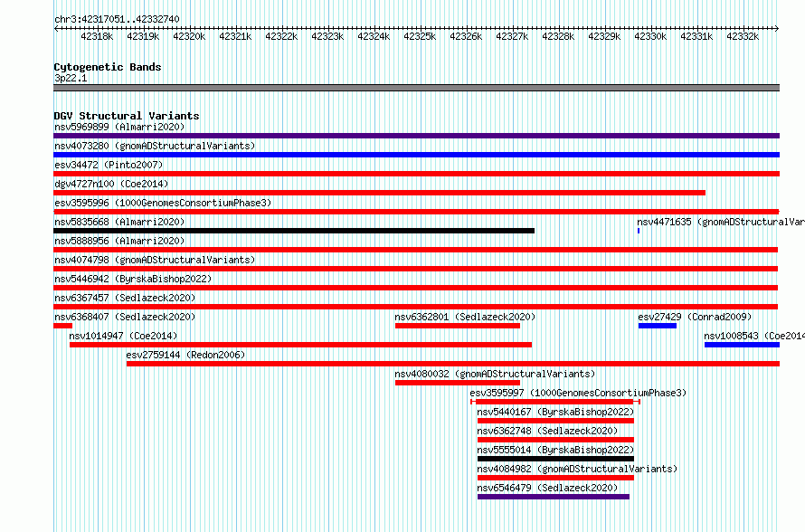Open the nsv4471635 gnomAD variant label
Image resolution: width=805 pixels, height=532 pixels.
click(721, 222)
